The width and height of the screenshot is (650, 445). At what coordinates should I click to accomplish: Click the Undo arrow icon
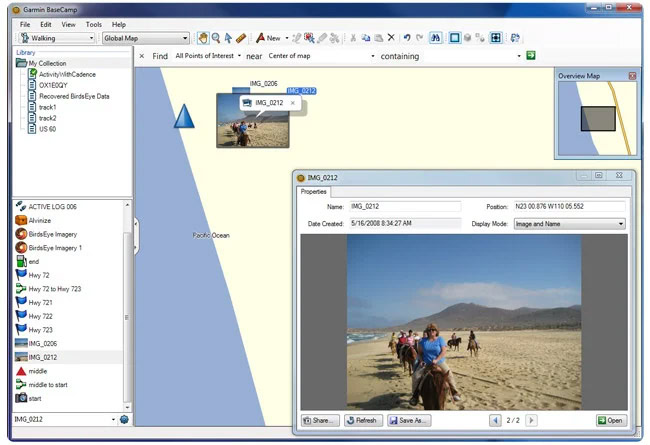407,38
